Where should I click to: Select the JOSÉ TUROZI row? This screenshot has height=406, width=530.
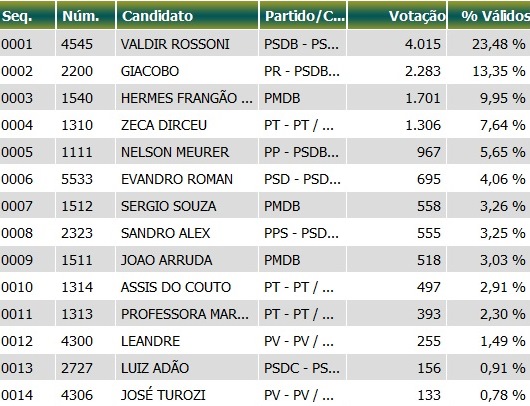coord(265,395)
